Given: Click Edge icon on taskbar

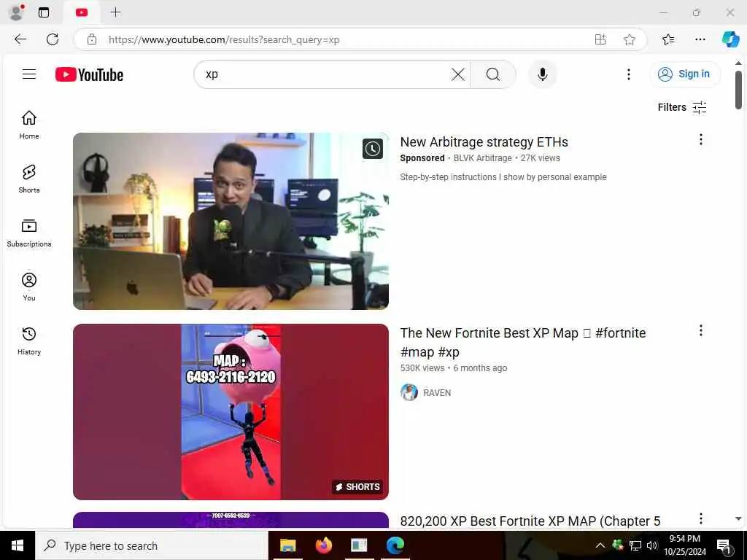Looking at the screenshot, I should pyautogui.click(x=395, y=545).
